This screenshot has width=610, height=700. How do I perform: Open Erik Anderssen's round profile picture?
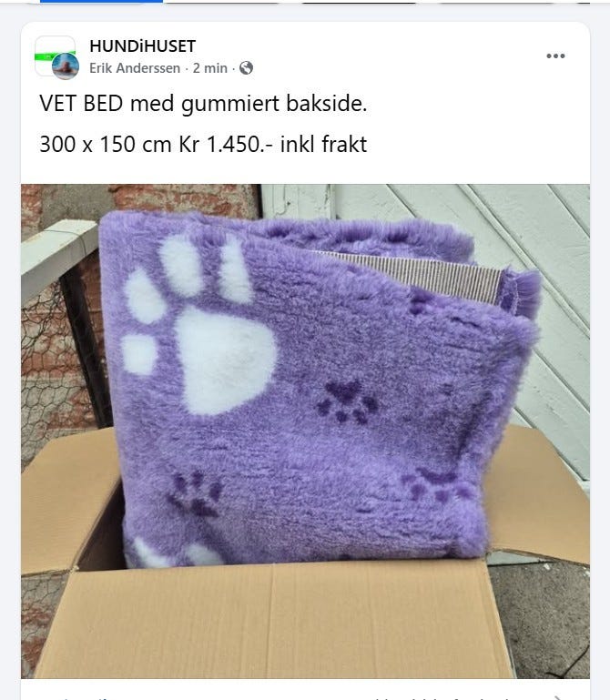[x=66, y=66]
